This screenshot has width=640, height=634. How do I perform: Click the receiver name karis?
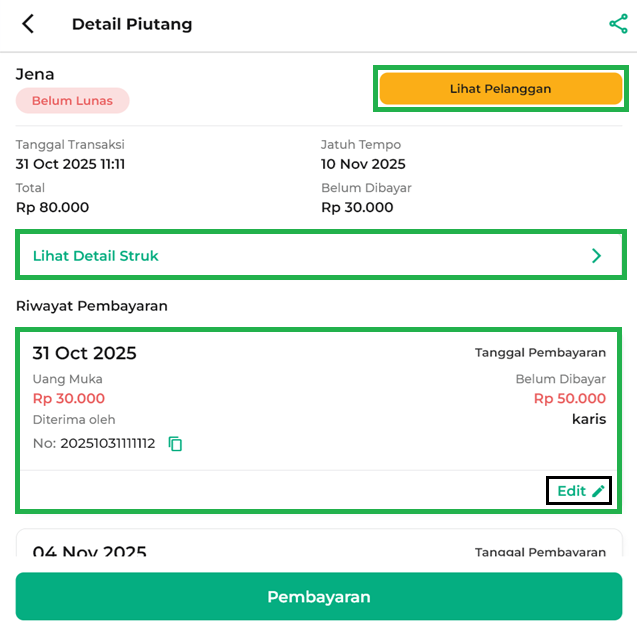click(589, 419)
